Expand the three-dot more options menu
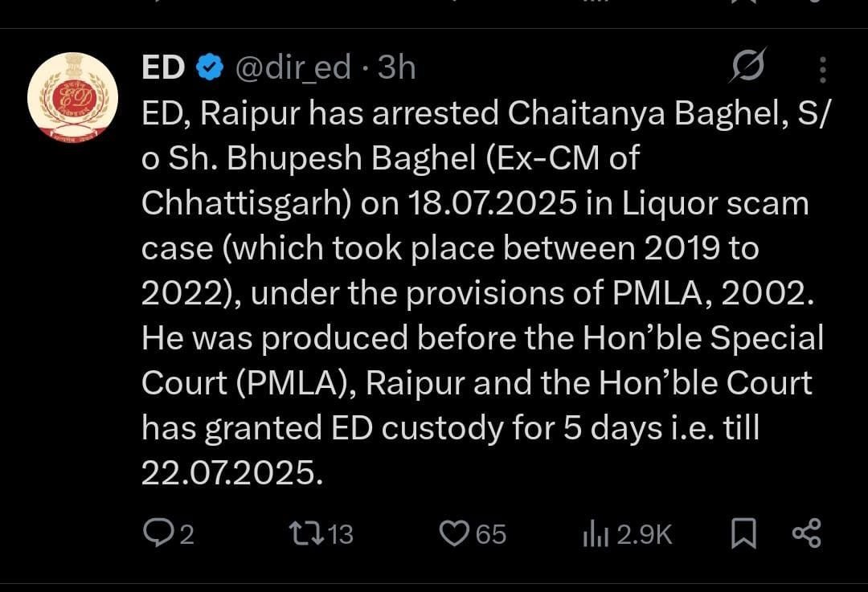The image size is (868, 592). click(822, 70)
